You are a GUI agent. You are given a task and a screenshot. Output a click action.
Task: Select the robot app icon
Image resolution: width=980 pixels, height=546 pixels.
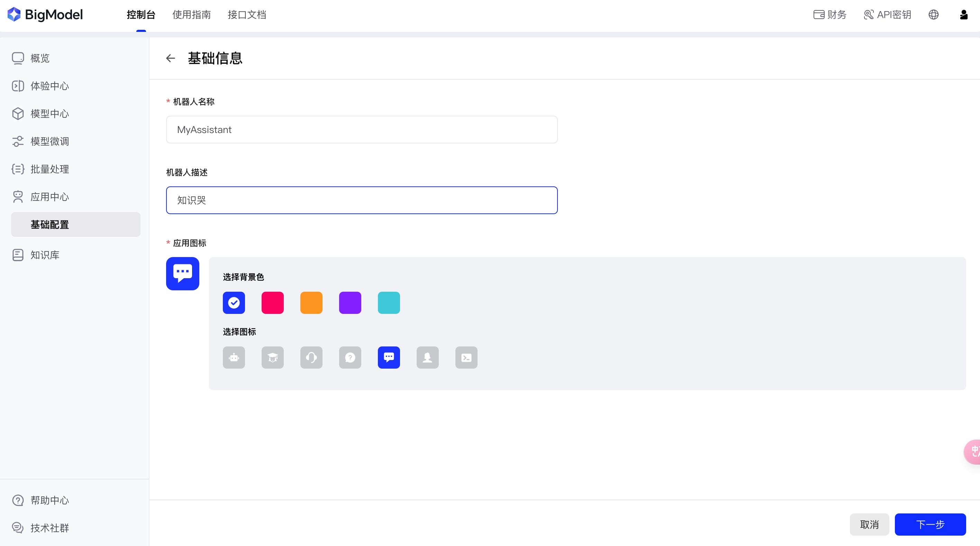click(234, 357)
